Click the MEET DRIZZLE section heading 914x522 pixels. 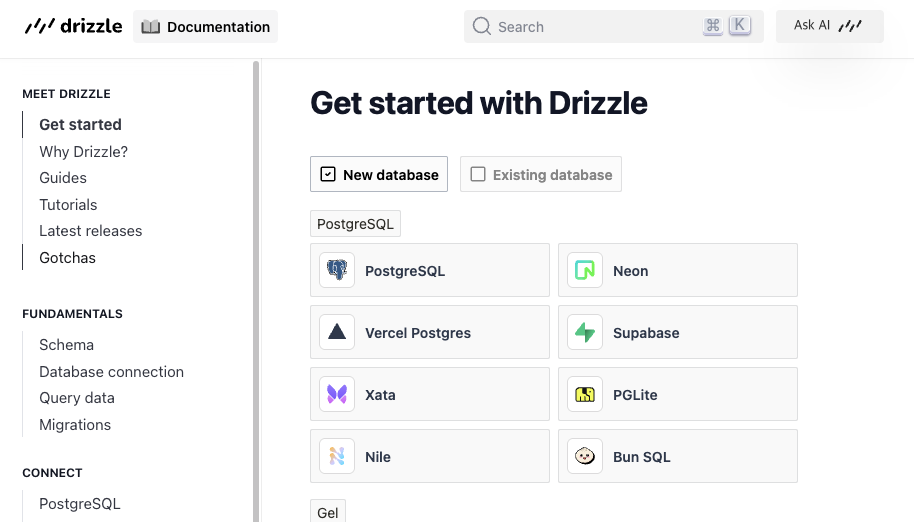pos(66,94)
